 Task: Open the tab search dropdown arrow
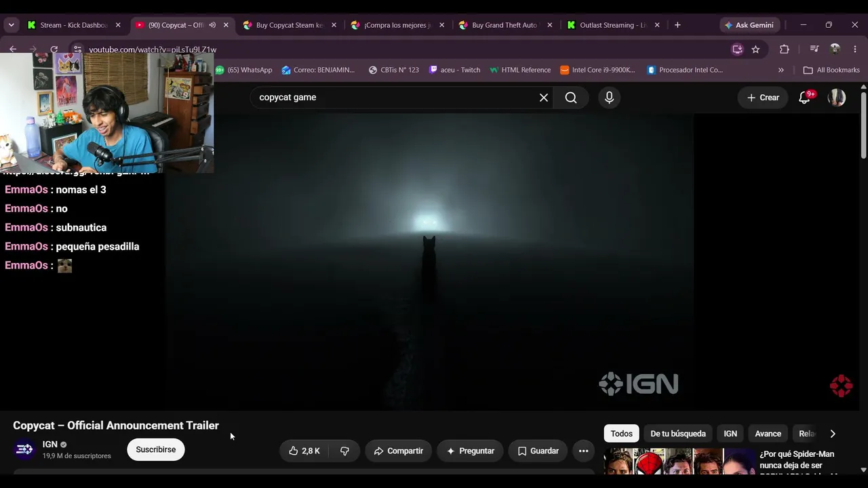click(x=11, y=25)
